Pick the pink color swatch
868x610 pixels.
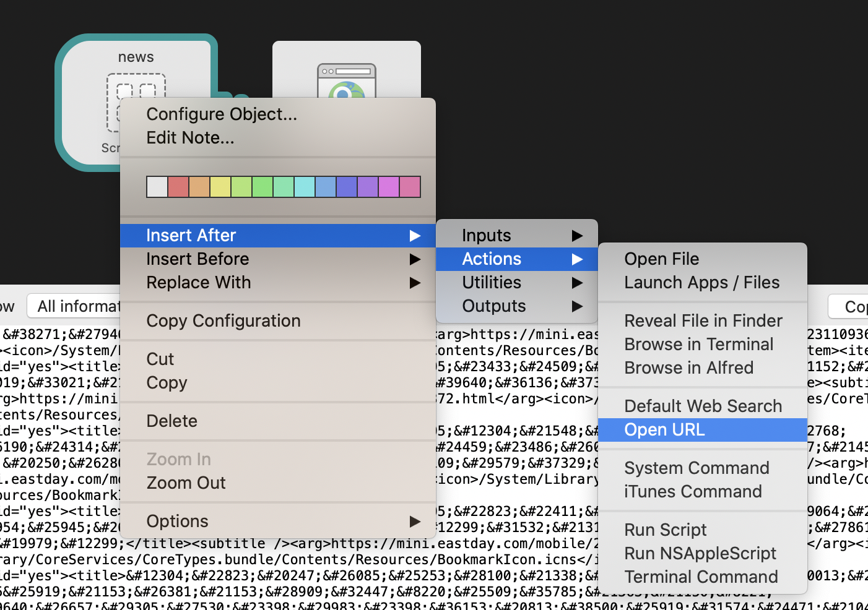(410, 187)
